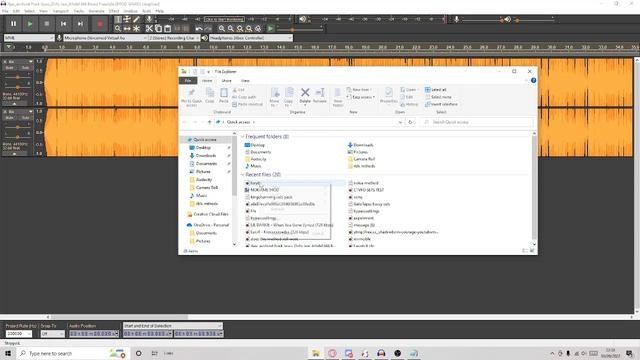Click the recording meter microphone icon

[x=149, y=19]
